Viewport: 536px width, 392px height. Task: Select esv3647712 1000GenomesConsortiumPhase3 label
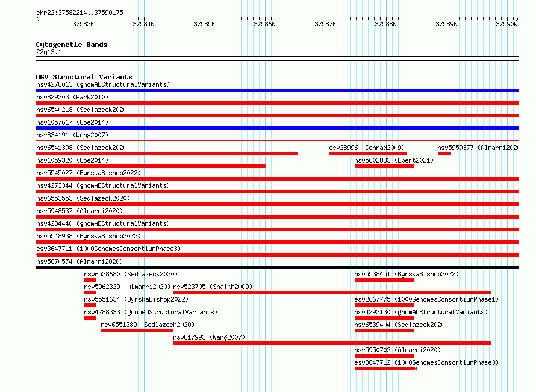tap(426, 362)
